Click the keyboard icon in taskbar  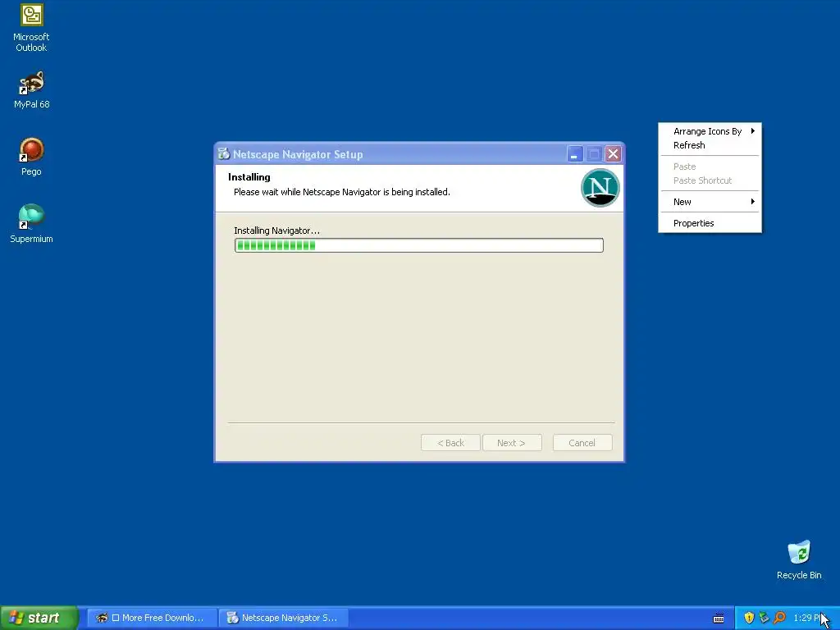[719, 619]
